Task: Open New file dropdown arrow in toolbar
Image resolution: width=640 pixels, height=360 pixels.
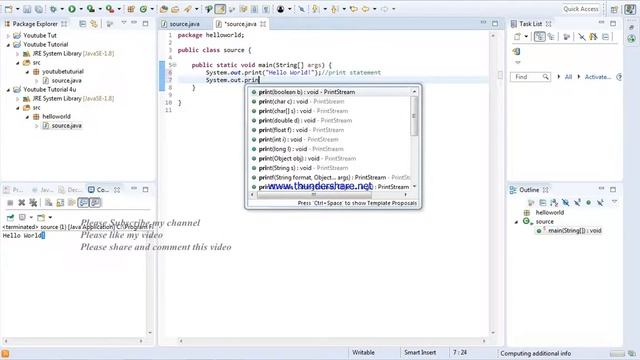Action: click(x=18, y=9)
